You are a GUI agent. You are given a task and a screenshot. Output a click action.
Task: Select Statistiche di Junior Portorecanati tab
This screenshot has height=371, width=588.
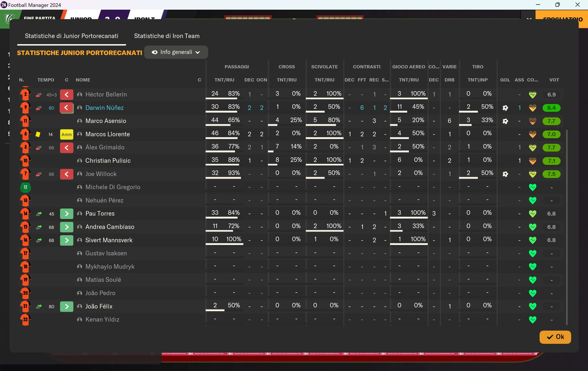[x=71, y=36]
